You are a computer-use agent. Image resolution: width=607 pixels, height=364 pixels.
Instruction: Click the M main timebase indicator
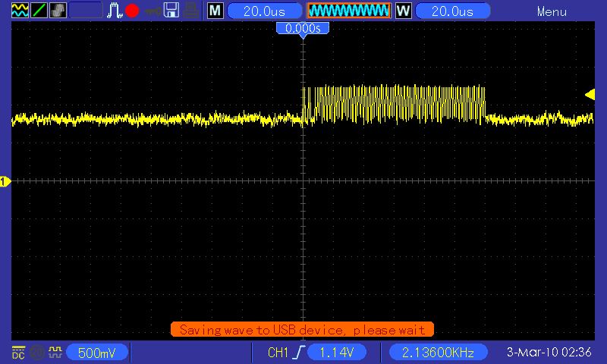(215, 11)
